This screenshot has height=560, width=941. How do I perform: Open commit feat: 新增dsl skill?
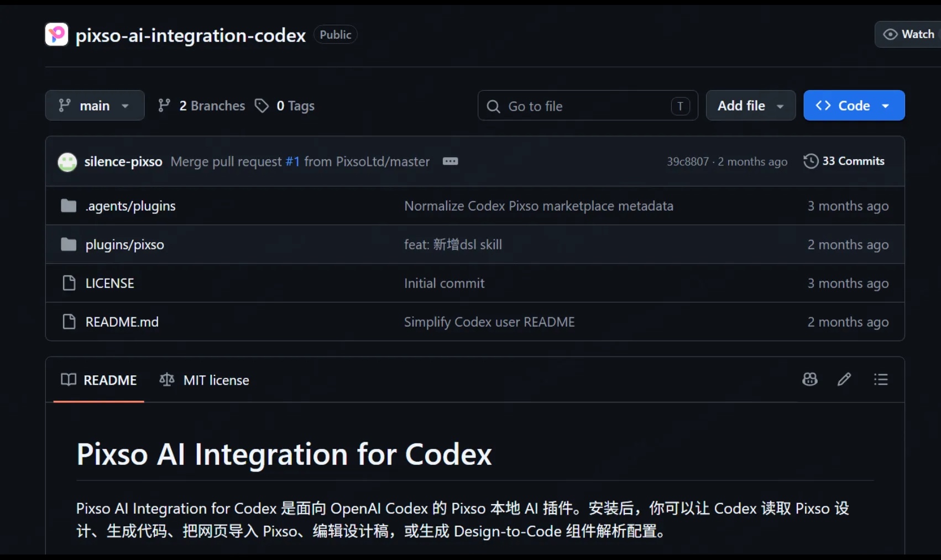tap(453, 244)
